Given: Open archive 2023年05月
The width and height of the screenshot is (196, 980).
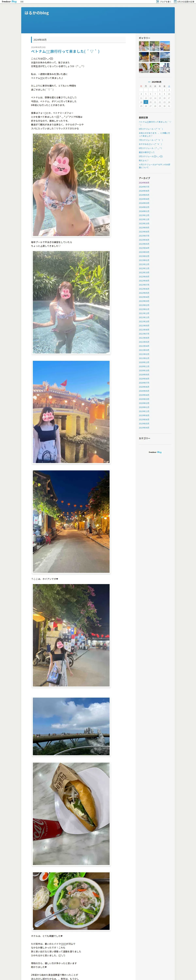Looking at the screenshot, I should [144, 244].
